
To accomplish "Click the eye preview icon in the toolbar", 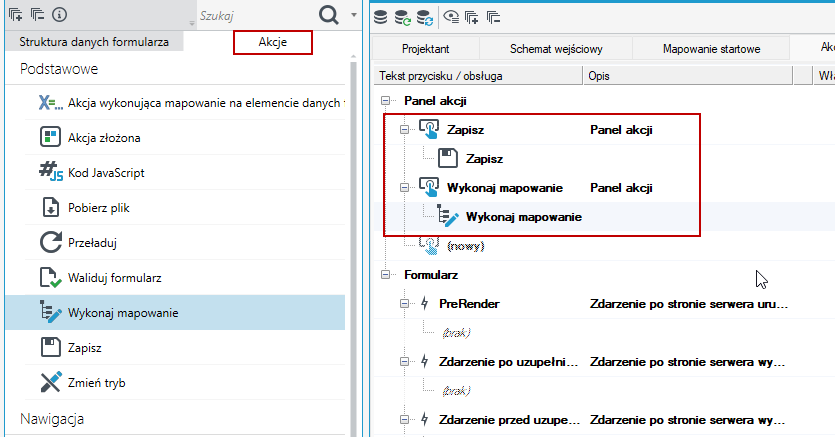I will pos(451,17).
